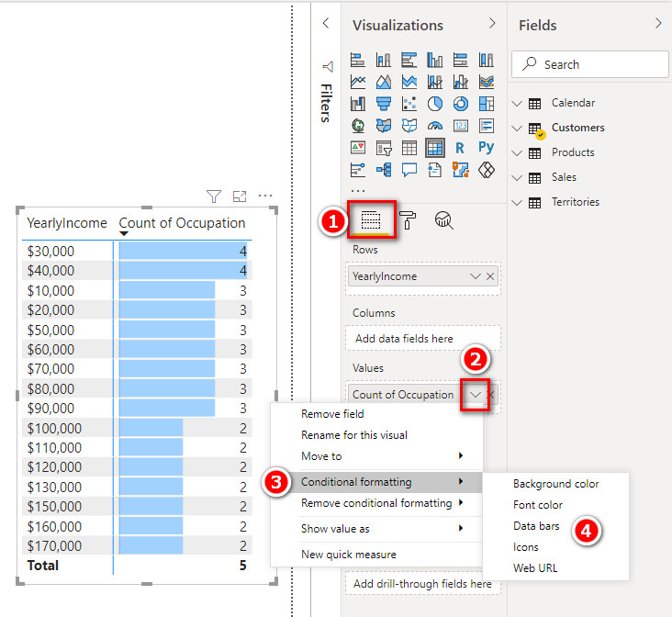672x617 pixels.
Task: Select the Stacked bar chart visual
Action: tap(358, 60)
